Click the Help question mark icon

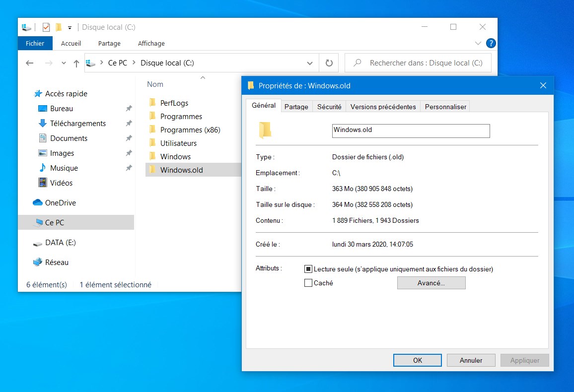(x=491, y=43)
